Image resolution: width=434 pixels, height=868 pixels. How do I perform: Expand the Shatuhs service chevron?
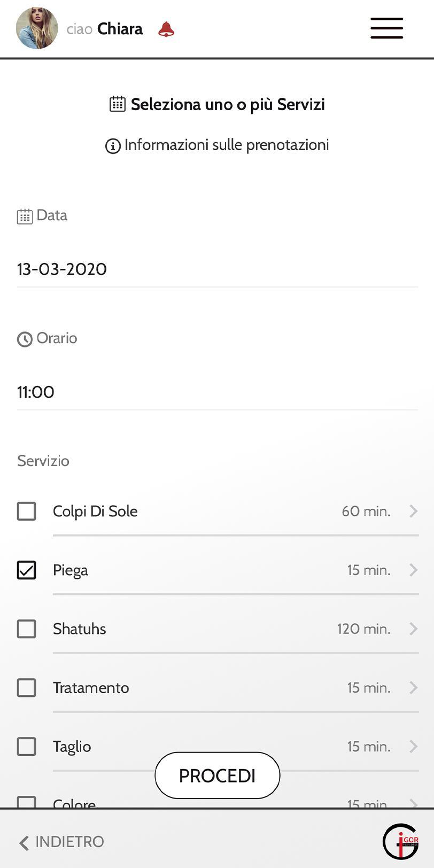tap(413, 629)
